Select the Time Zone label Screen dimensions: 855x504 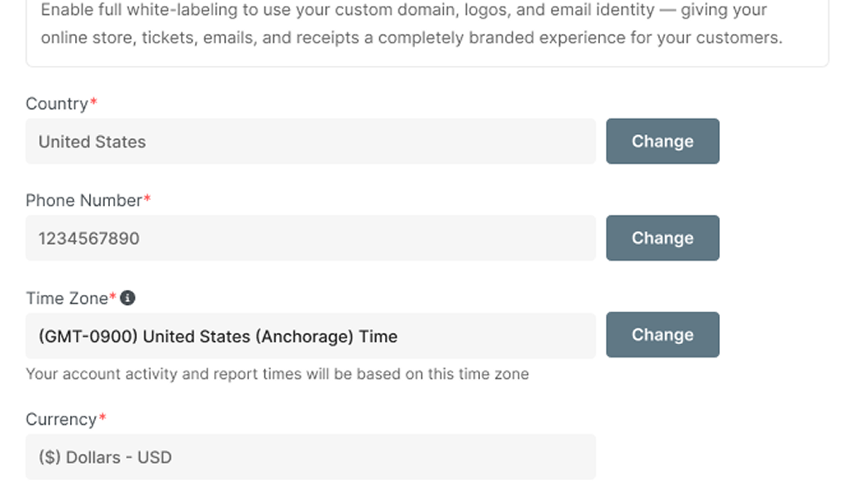tap(67, 298)
